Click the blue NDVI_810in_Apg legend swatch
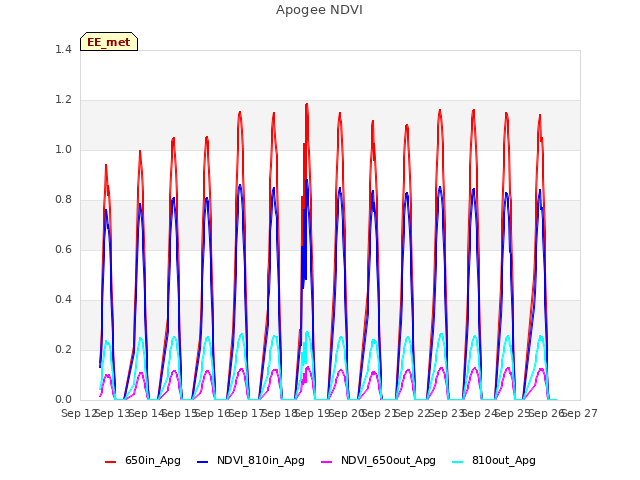Viewport: 640px width, 480px height. [x=202, y=462]
